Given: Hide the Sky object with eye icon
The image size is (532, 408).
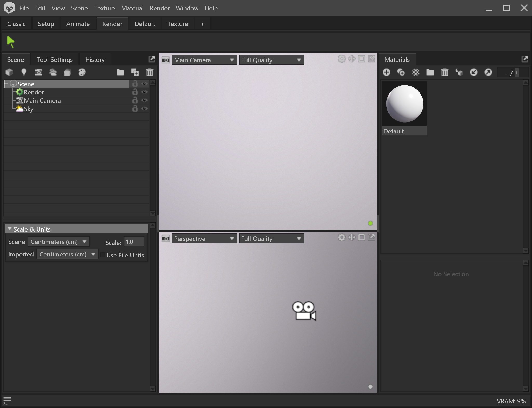Looking at the screenshot, I should tap(144, 109).
